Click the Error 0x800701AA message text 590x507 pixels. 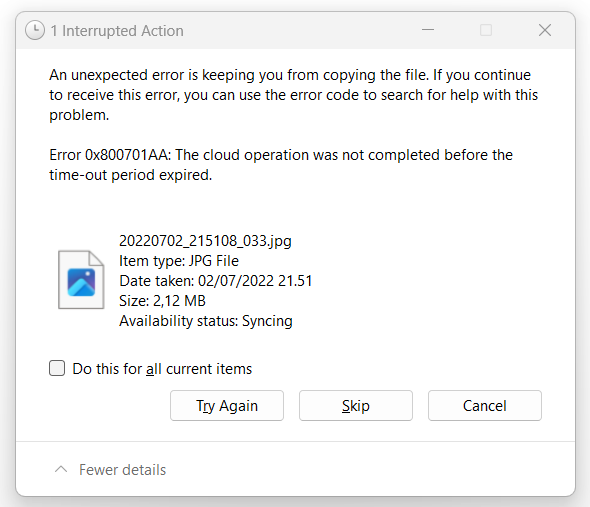pyautogui.click(x=281, y=165)
